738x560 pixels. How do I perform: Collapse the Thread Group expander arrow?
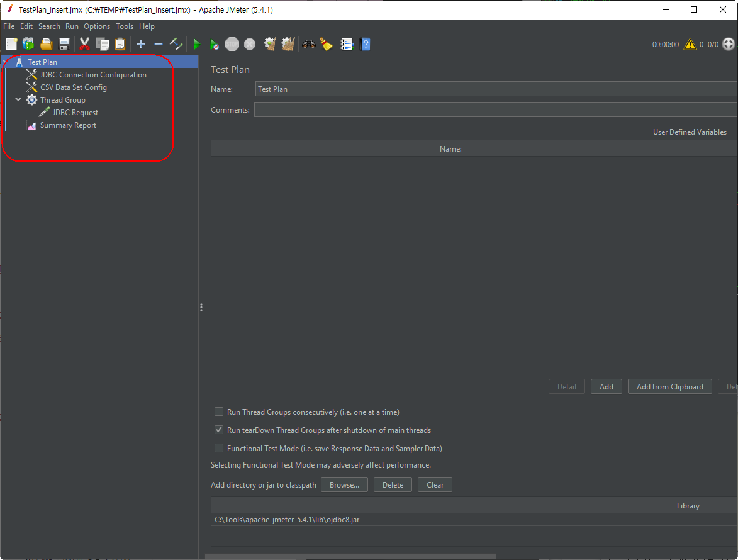(x=18, y=99)
